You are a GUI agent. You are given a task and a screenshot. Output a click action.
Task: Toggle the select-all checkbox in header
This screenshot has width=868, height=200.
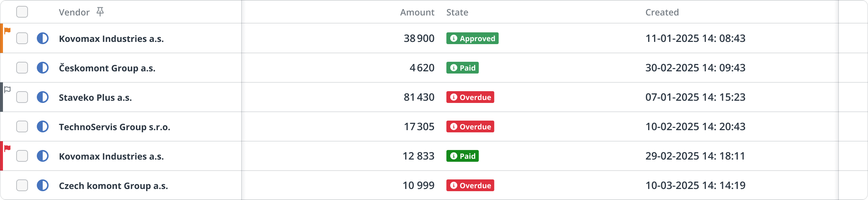tap(22, 12)
